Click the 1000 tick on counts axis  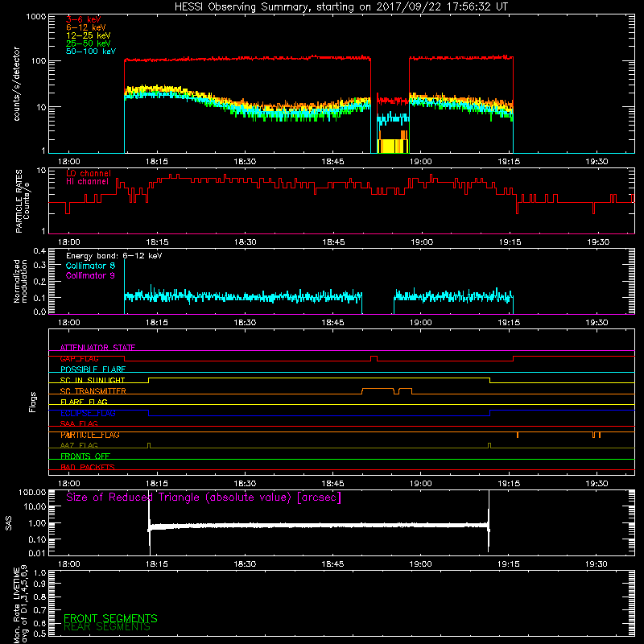pos(36,17)
